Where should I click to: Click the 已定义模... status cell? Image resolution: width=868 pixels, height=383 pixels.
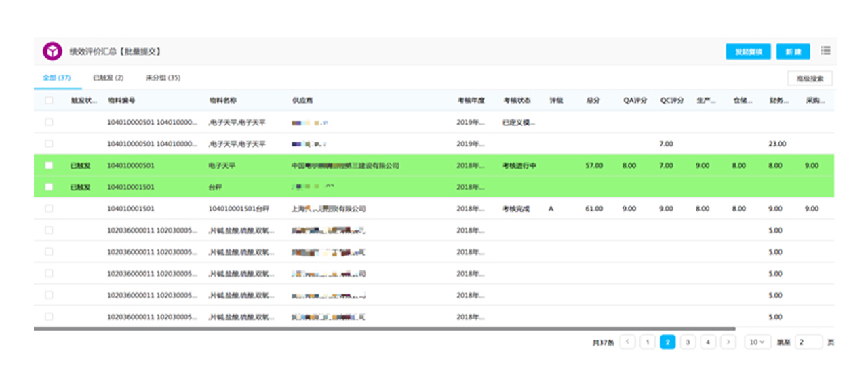click(519, 122)
